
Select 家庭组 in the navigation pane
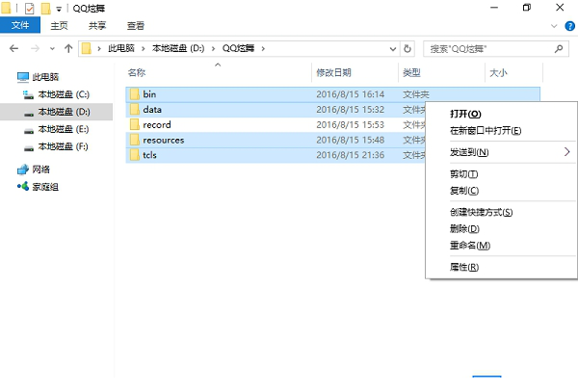pos(45,187)
